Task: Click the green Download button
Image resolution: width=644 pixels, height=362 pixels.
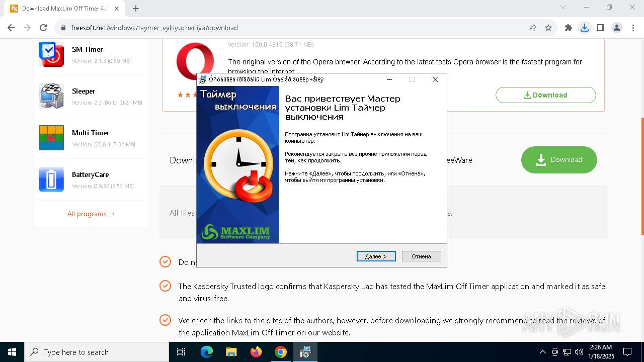Action: click(x=559, y=160)
